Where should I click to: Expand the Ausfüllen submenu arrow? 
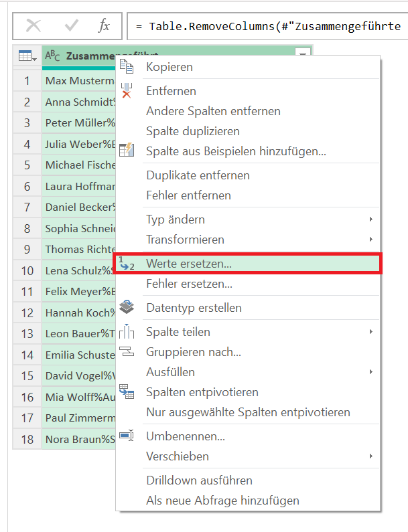coord(371,372)
